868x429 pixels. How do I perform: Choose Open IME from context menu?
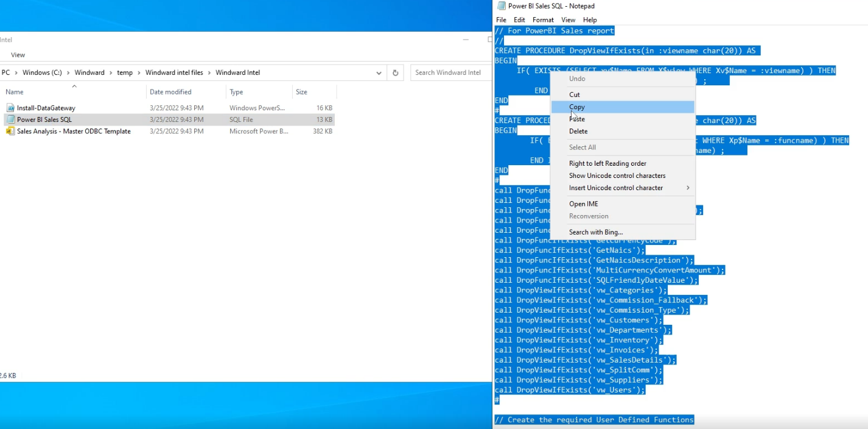point(623,204)
